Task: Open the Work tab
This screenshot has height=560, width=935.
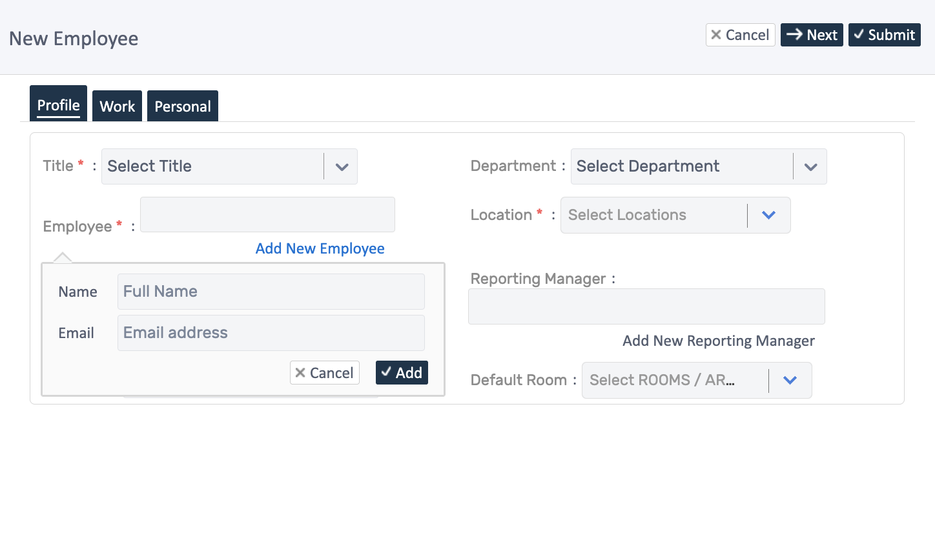Action: click(117, 106)
